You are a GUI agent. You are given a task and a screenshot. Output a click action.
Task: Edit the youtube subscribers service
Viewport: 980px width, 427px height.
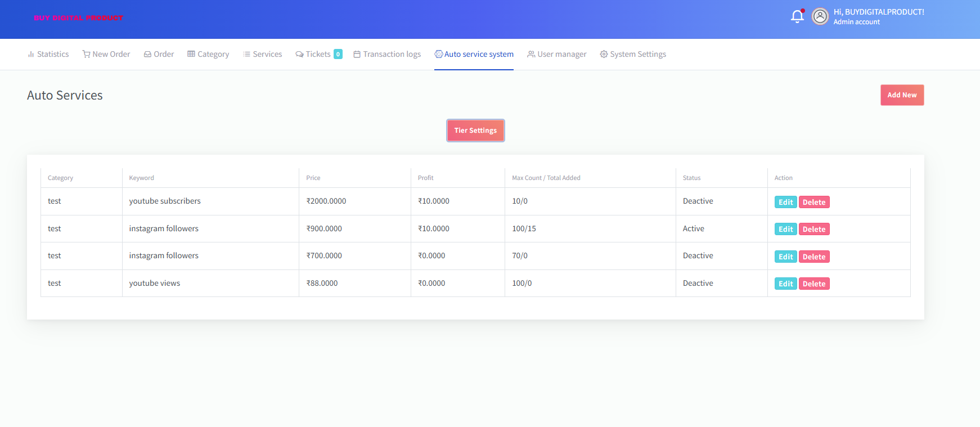point(785,203)
